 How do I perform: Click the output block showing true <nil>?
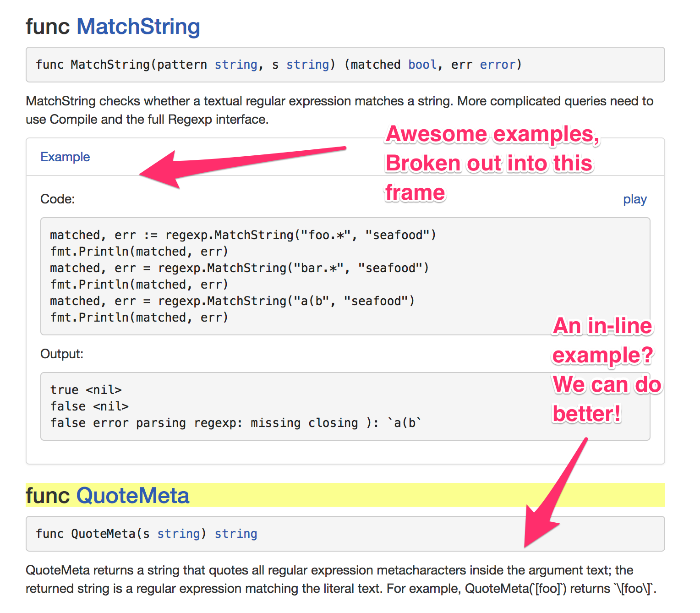click(275, 406)
